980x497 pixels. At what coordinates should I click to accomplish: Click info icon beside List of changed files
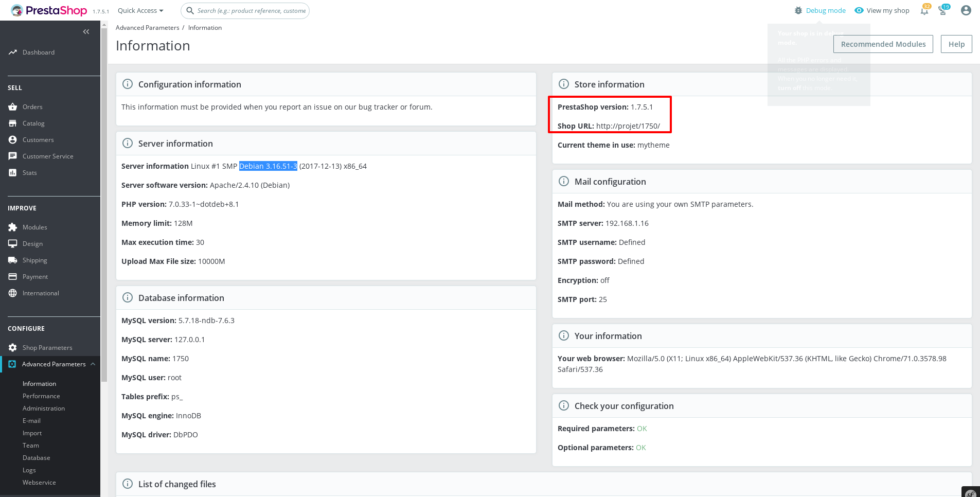[x=128, y=484]
